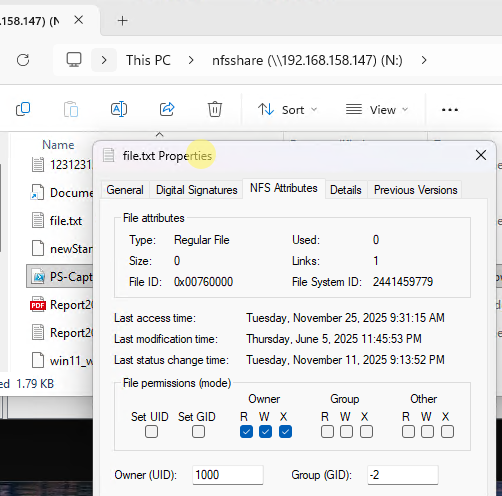The height and width of the screenshot is (496, 502).
Task: Click nfsshare (N:) breadcrumb
Action: [x=307, y=60]
